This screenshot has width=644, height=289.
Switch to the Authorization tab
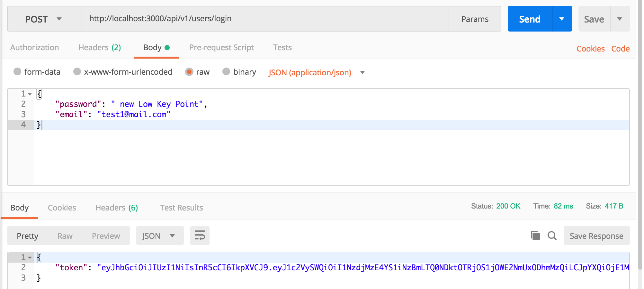click(x=34, y=47)
